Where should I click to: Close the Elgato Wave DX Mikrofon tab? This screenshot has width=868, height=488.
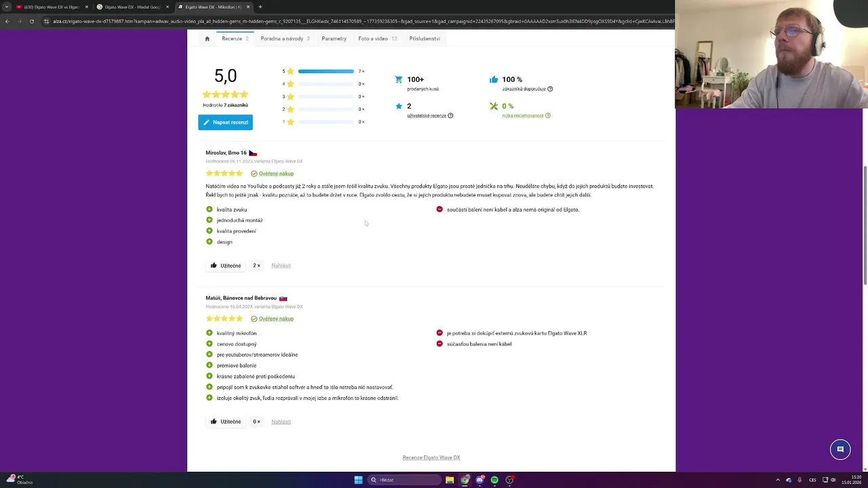[248, 7]
